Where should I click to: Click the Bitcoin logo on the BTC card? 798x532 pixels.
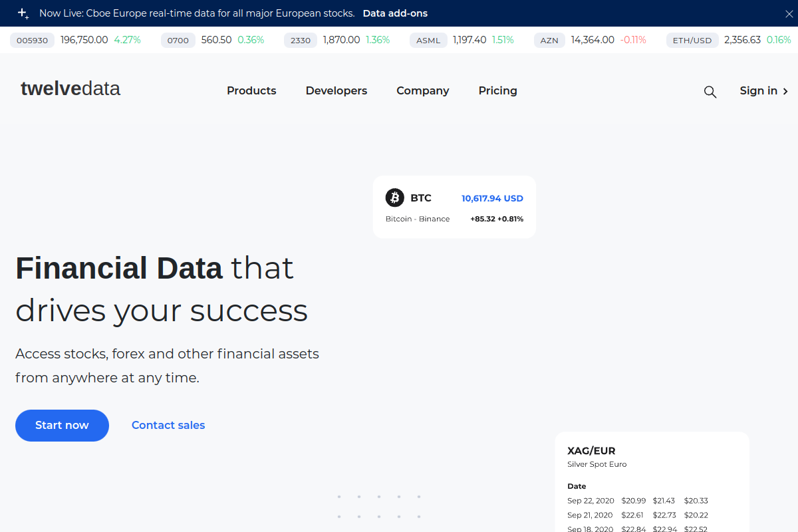click(394, 198)
